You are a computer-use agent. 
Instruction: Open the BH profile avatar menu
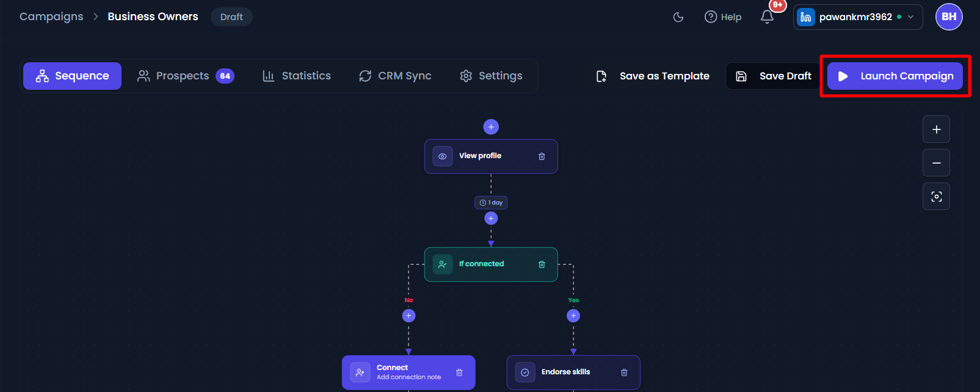coord(949,16)
